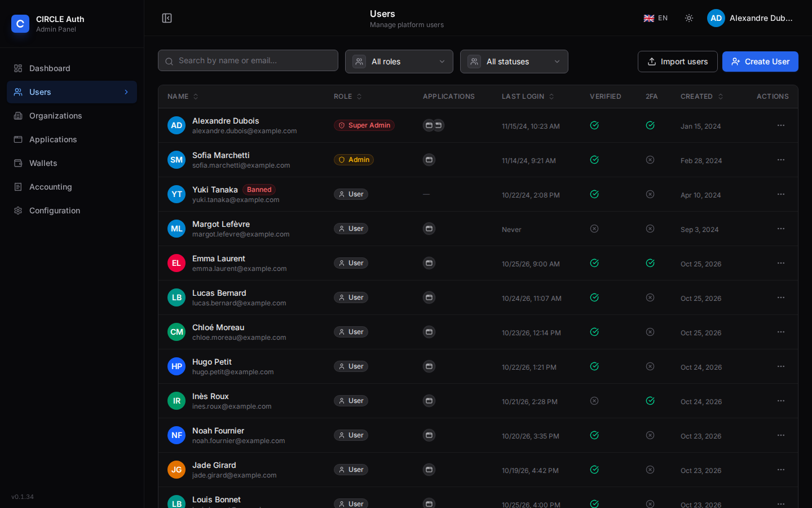Image resolution: width=812 pixels, height=508 pixels.
Task: Open Chloé Moreau's user name link
Action: click(x=218, y=327)
